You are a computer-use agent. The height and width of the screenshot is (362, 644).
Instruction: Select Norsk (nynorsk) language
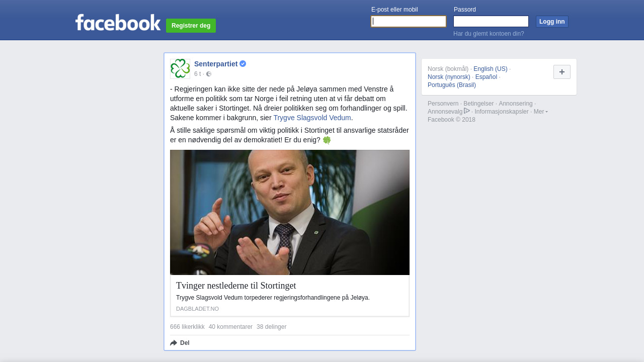[449, 77]
